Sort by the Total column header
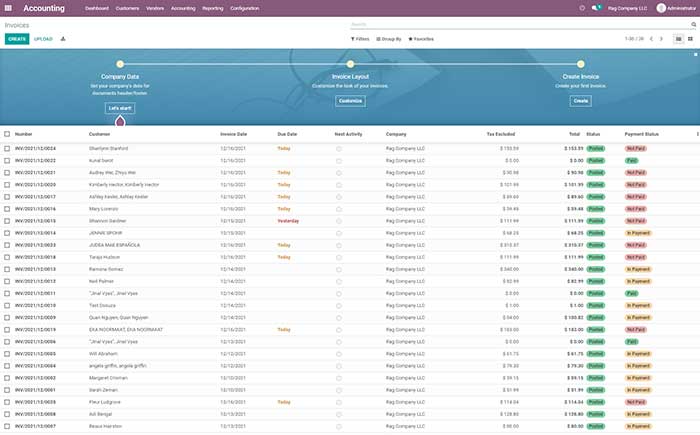 click(x=574, y=134)
